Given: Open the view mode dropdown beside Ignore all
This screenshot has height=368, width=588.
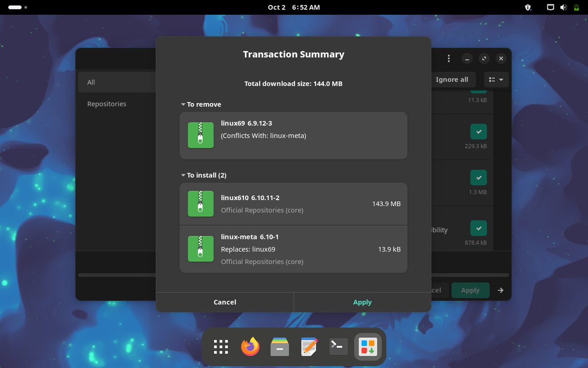Looking at the screenshot, I should coord(496,79).
